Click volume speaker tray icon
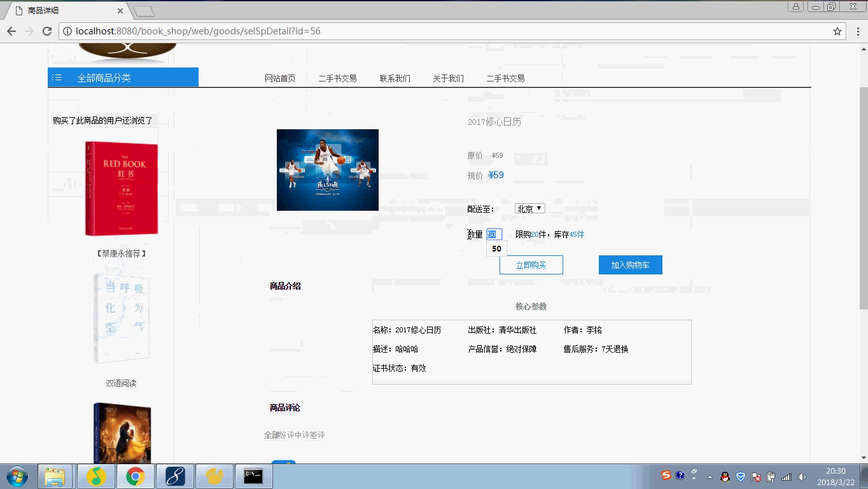This screenshot has height=489, width=868. (802, 477)
